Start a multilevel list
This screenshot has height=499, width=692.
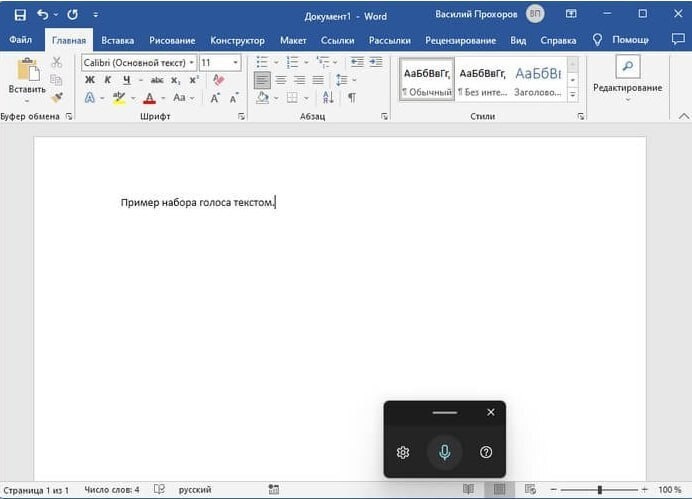[323, 62]
